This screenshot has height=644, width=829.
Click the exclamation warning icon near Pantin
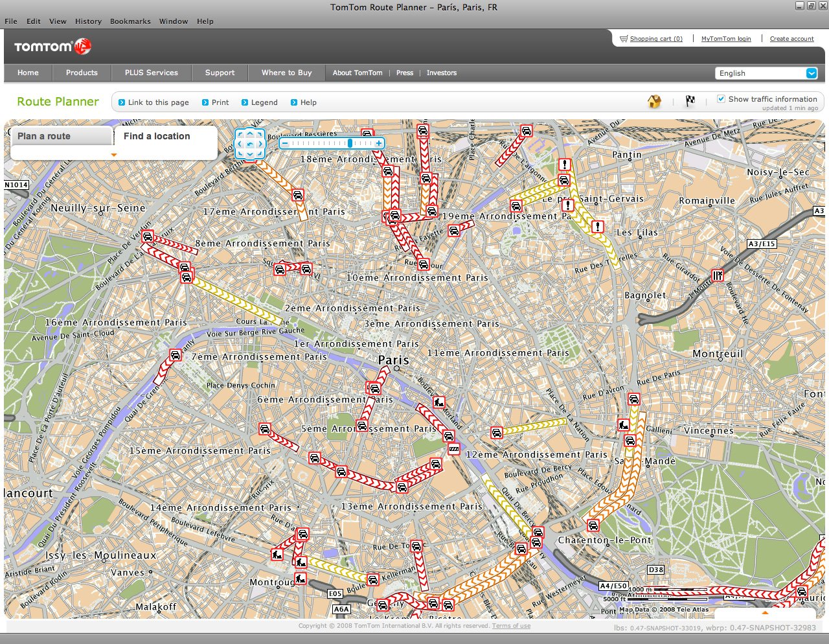pyautogui.click(x=565, y=165)
